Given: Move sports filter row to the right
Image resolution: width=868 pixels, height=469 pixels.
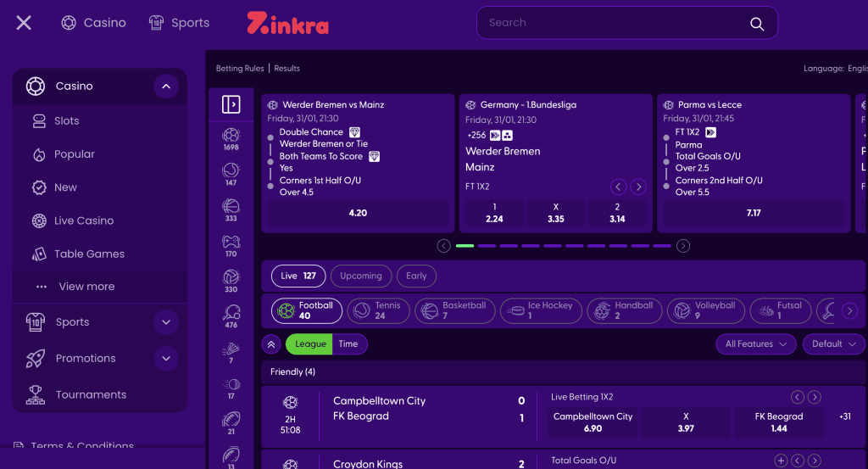Looking at the screenshot, I should [849, 310].
